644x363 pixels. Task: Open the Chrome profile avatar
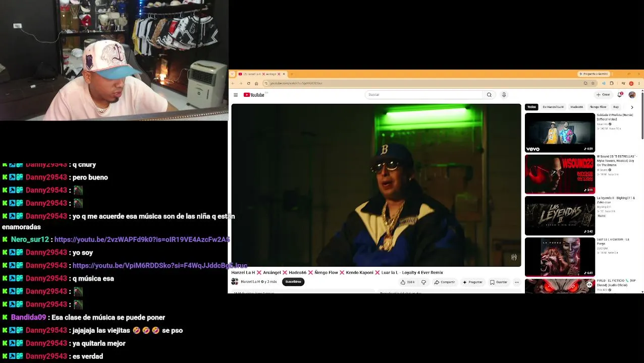(x=631, y=83)
